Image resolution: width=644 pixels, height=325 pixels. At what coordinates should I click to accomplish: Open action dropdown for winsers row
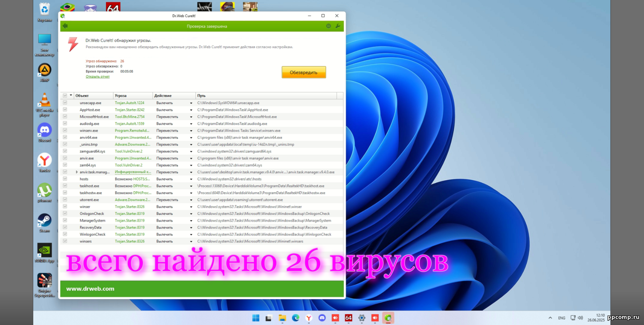pos(191,242)
